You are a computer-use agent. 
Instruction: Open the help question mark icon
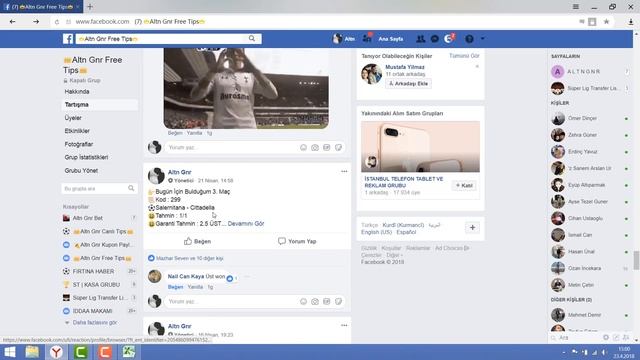(x=469, y=39)
